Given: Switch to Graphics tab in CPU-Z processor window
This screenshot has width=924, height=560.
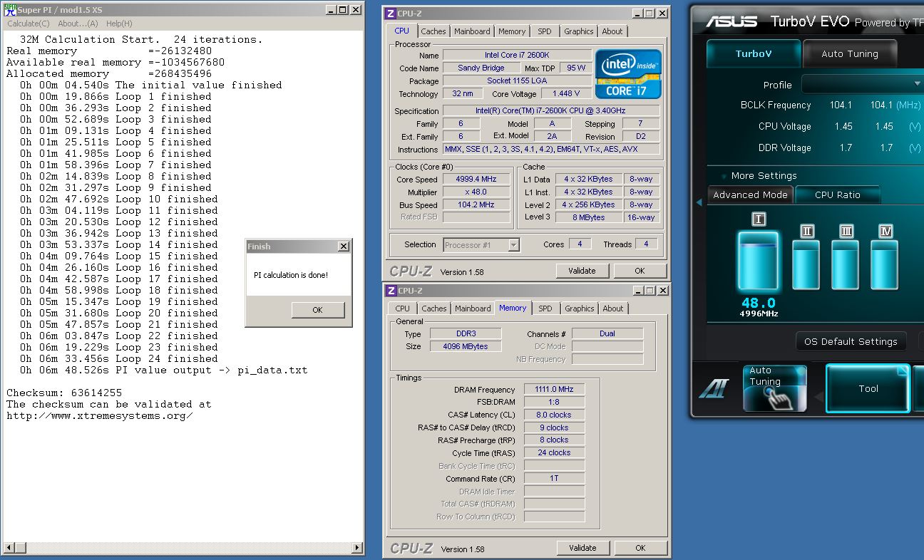Looking at the screenshot, I should coord(578,31).
